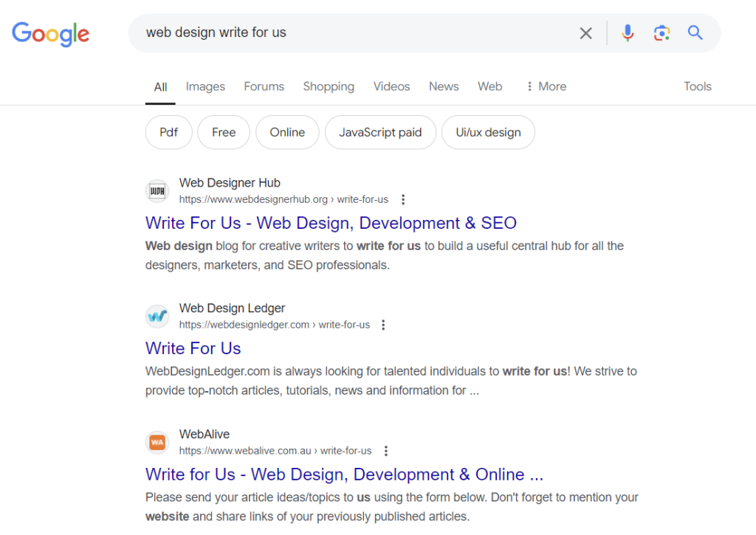Click the Web Design Ledger favicon
Screen dimensions: 756x535
157,316
